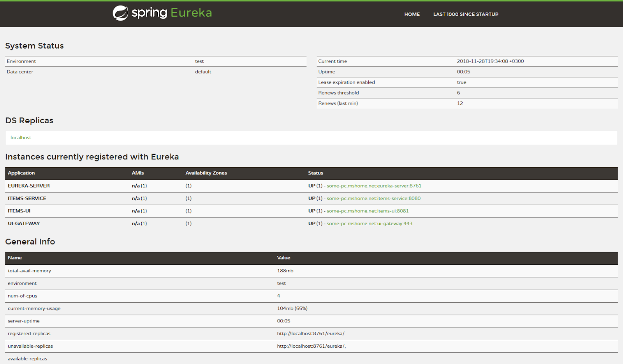The image size is (623, 364).
Task: Select the EUREKA-SERVER application name
Action: coord(29,186)
